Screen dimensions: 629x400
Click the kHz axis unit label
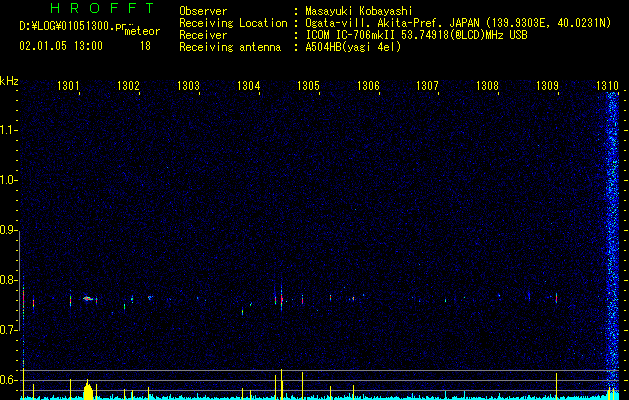(x=9, y=81)
